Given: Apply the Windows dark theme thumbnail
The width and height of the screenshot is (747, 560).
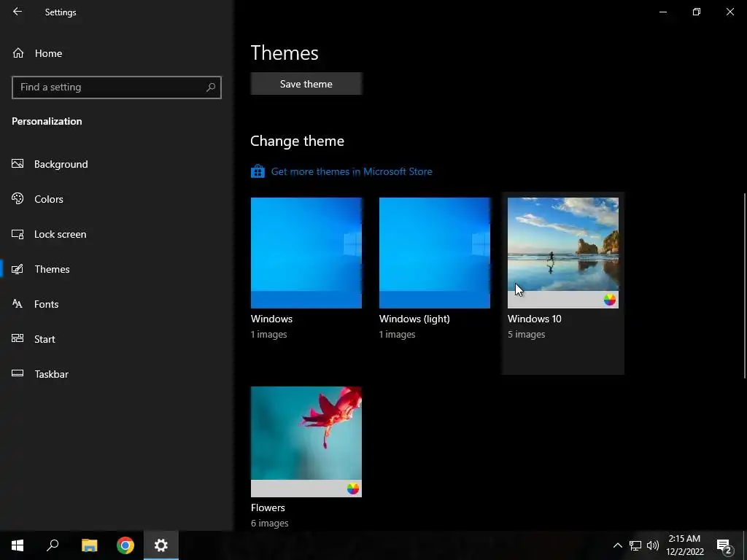Looking at the screenshot, I should click(306, 253).
